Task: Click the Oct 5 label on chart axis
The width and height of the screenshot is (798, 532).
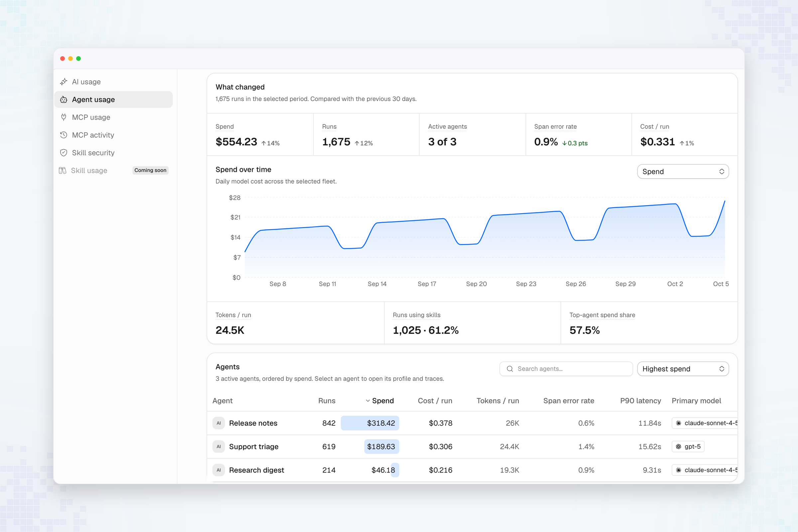Action: [721, 284]
